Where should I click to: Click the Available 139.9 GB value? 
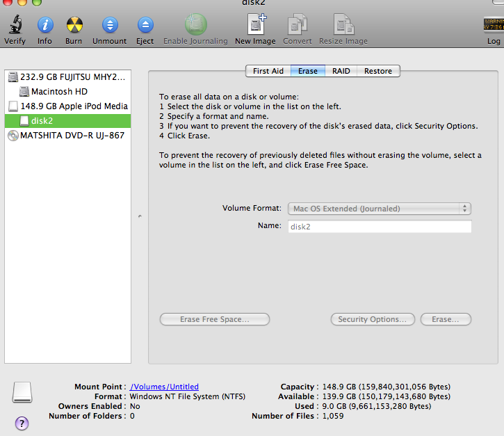tap(387, 396)
